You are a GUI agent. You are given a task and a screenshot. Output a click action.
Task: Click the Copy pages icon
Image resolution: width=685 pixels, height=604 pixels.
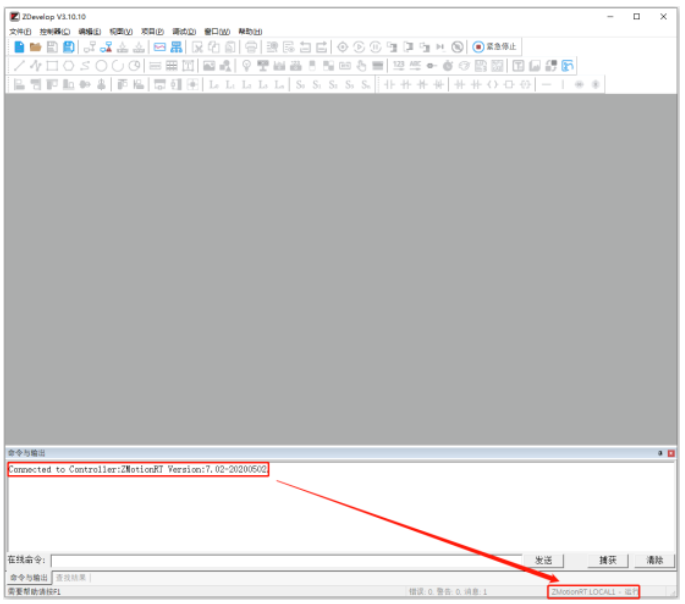tap(214, 47)
